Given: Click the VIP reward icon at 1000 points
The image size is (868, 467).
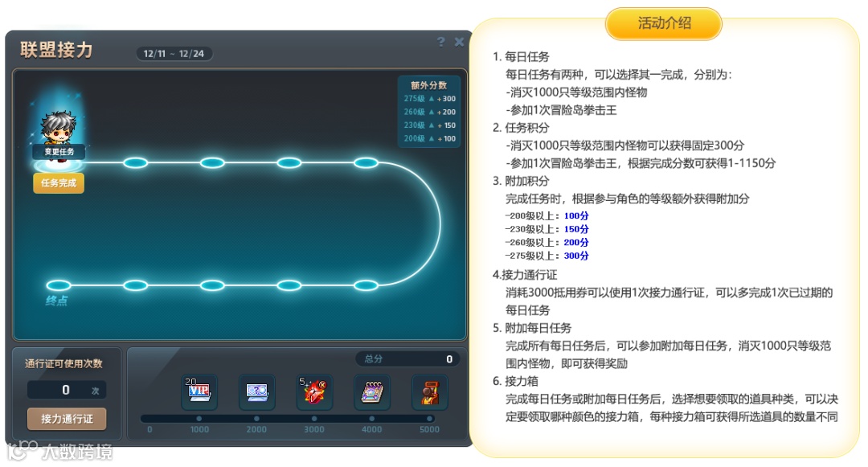Looking at the screenshot, I should click(x=199, y=391).
